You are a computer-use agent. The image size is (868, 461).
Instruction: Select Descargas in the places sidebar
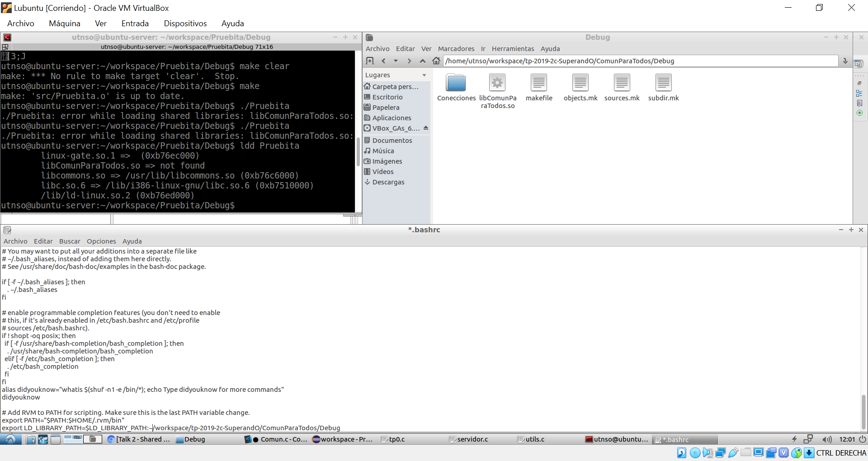coord(388,182)
